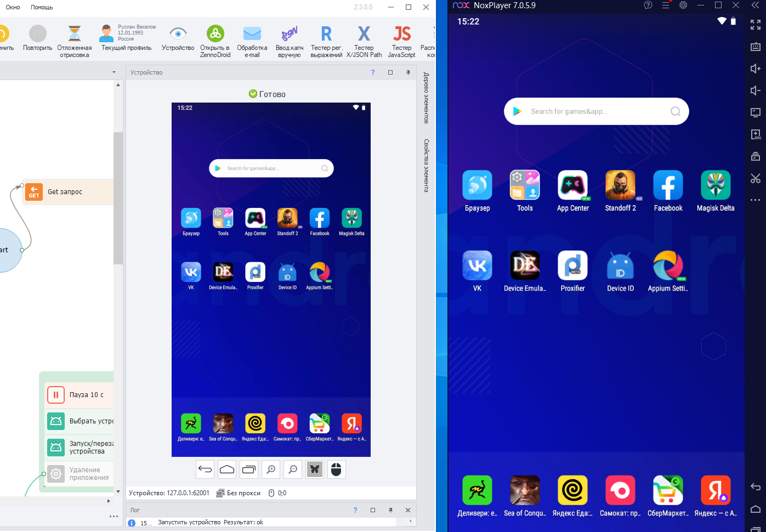Launch App Center in NoxPlayer
This screenshot has width=766, height=532.
[x=572, y=191]
